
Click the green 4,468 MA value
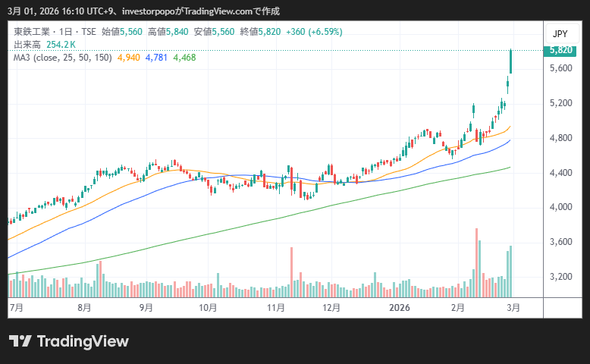point(185,58)
